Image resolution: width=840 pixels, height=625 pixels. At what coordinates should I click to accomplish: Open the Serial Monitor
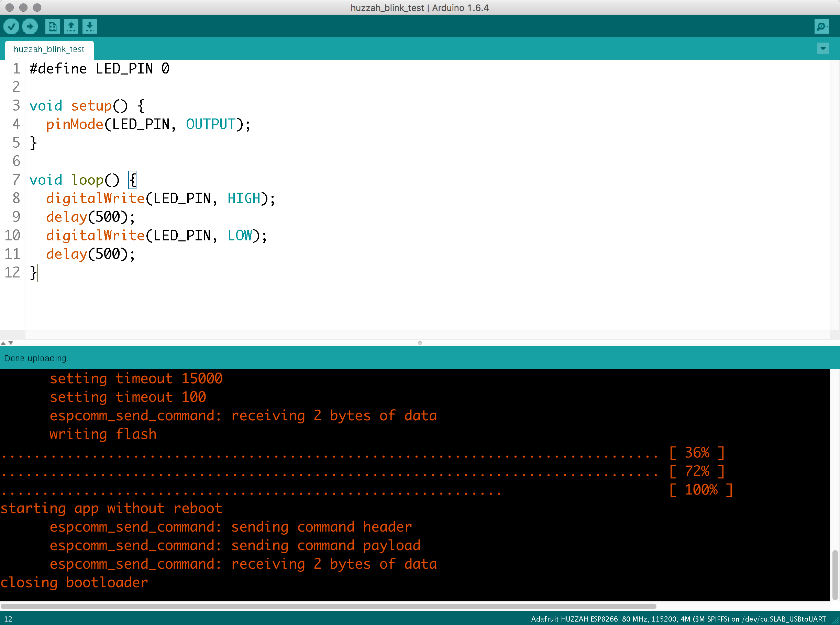click(821, 26)
